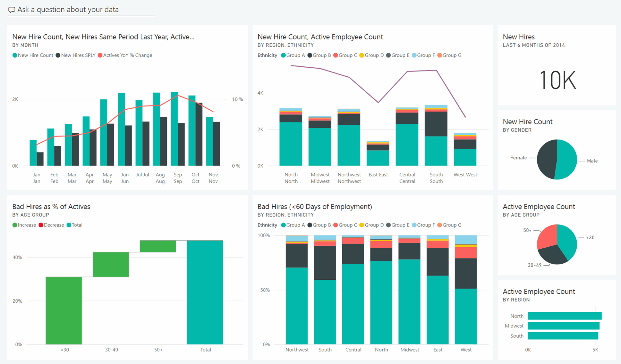Click the Total bar in waterfall chart

coord(205,292)
